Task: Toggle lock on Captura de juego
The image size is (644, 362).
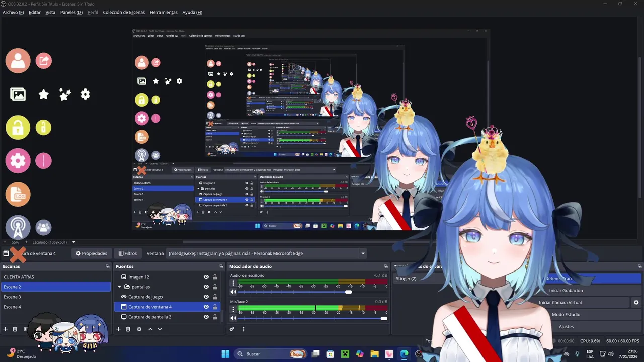Action: click(215, 297)
